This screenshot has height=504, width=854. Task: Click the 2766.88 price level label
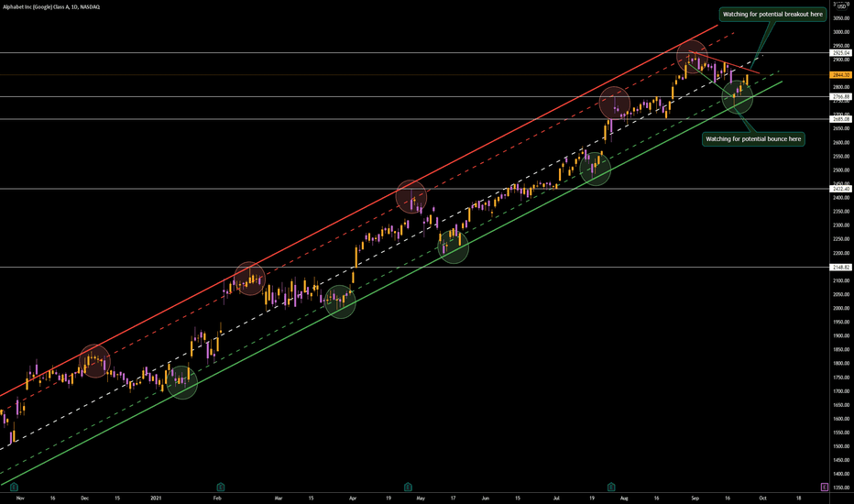pos(841,96)
